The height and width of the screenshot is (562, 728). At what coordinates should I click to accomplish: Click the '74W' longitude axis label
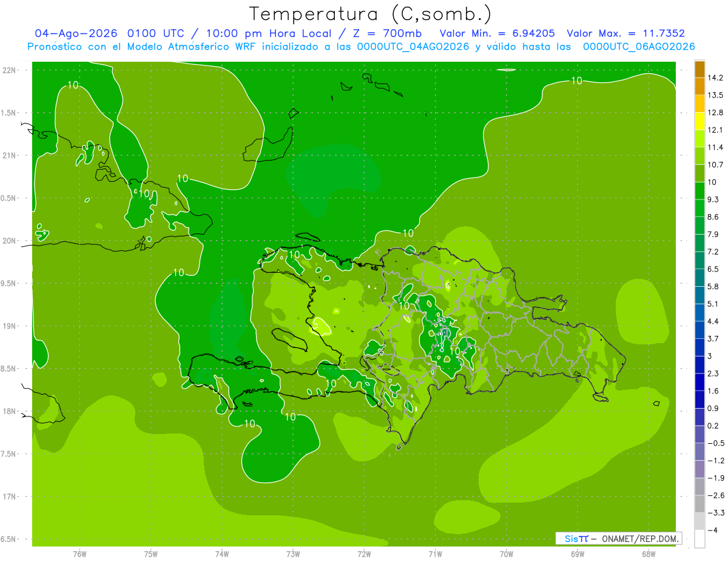pyautogui.click(x=222, y=554)
